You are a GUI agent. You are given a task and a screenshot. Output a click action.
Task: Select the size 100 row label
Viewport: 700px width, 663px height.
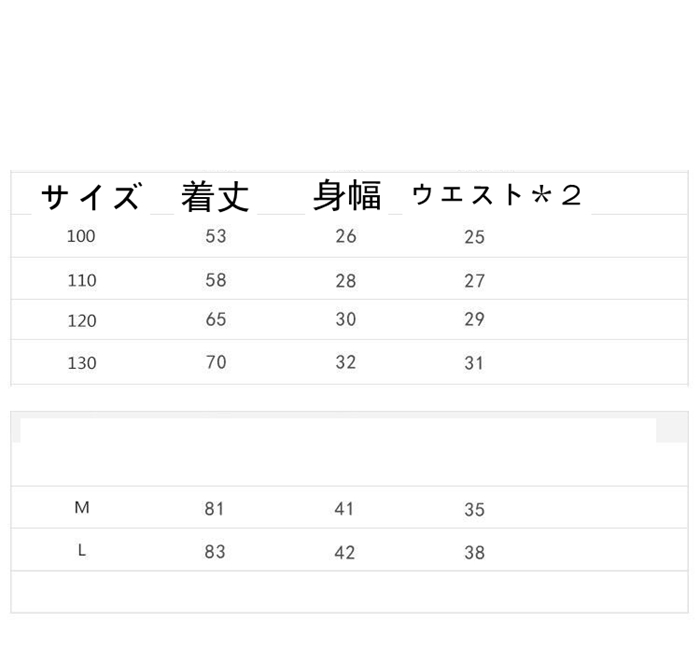point(81,237)
